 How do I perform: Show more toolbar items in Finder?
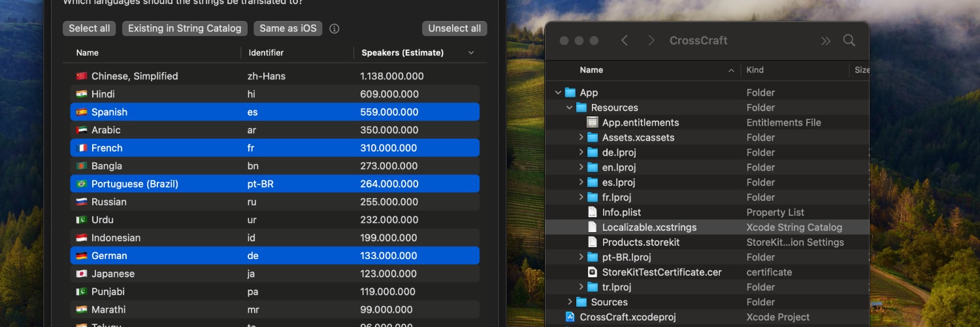coord(826,41)
